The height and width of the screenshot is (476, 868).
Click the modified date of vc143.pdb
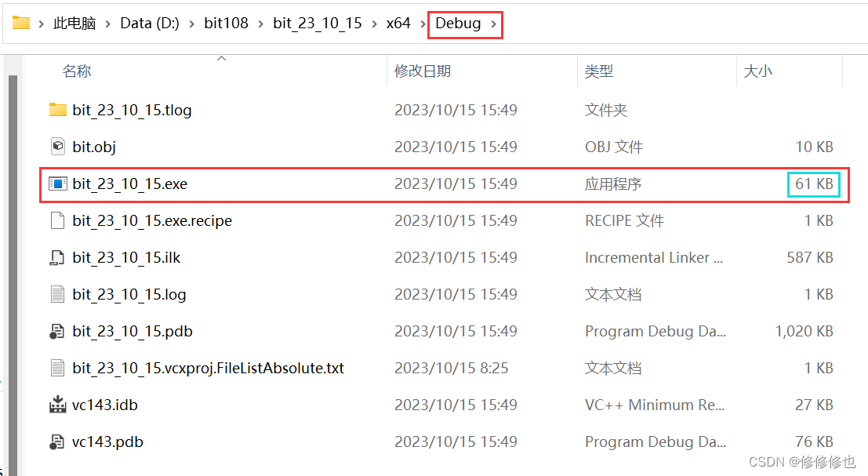456,441
